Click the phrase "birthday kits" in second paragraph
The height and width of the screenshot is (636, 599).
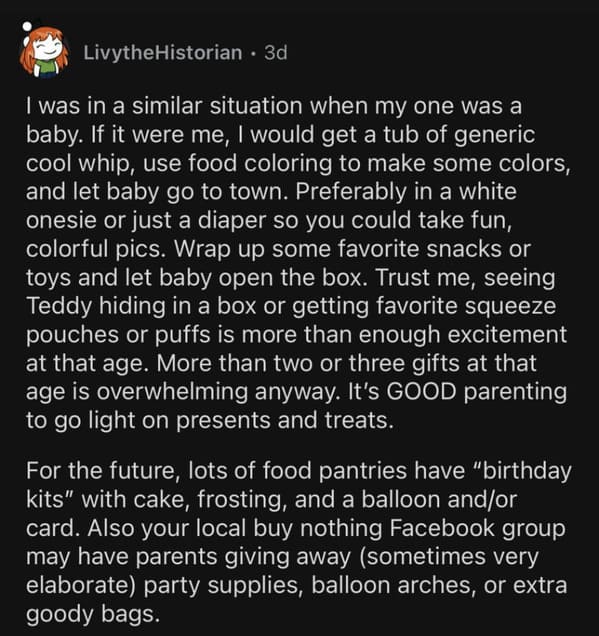click(299, 485)
